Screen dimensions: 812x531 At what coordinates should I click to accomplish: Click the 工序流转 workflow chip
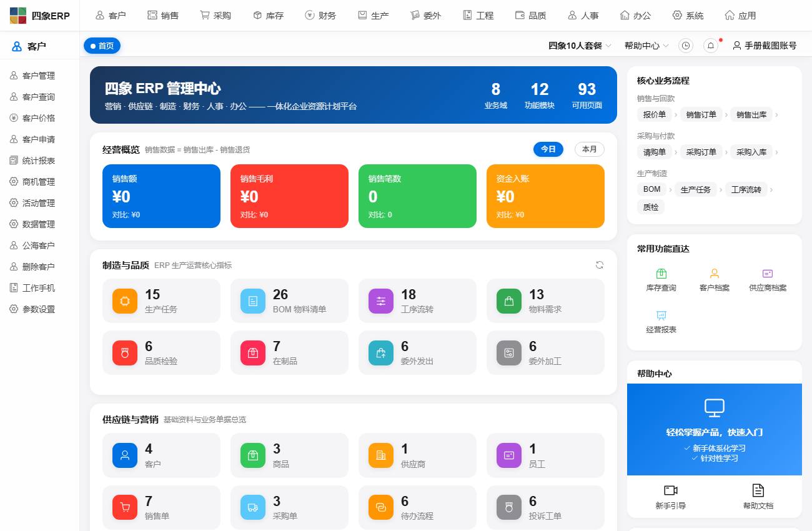(746, 189)
